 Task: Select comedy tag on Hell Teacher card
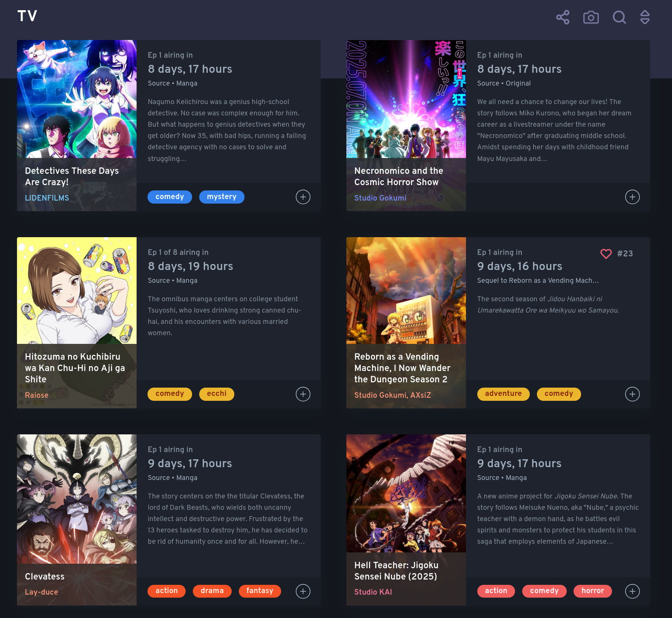coord(544,591)
